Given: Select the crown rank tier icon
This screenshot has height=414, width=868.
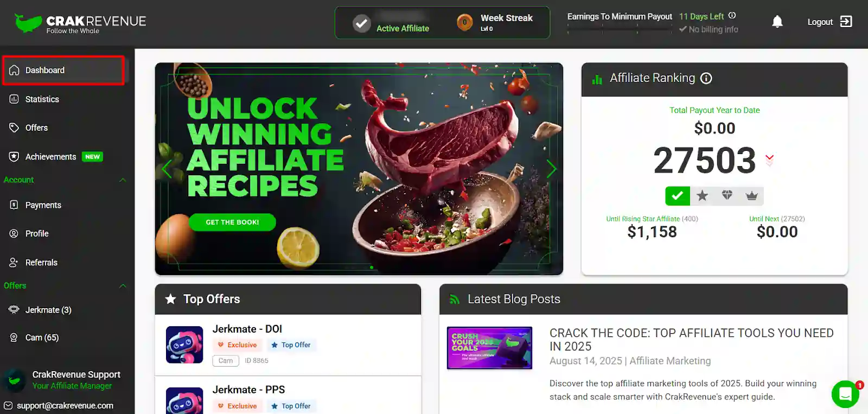Looking at the screenshot, I should [751, 196].
